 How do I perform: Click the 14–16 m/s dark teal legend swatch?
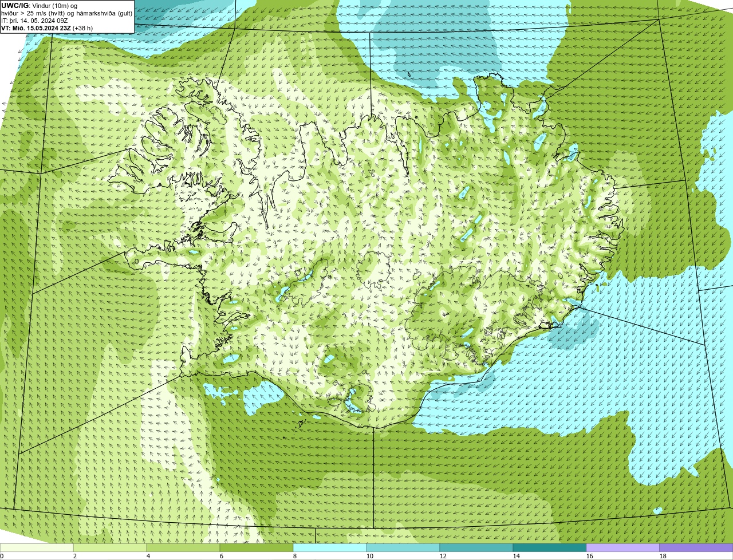point(550,547)
